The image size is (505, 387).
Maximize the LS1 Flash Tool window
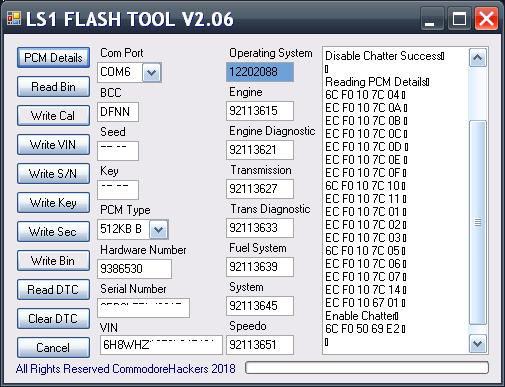(459, 19)
